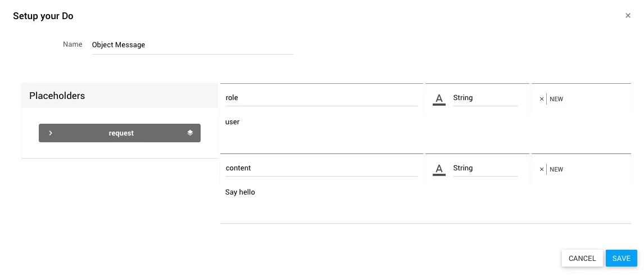Open the String type dropdown for content
This screenshot has width=644, height=275.
(484, 168)
